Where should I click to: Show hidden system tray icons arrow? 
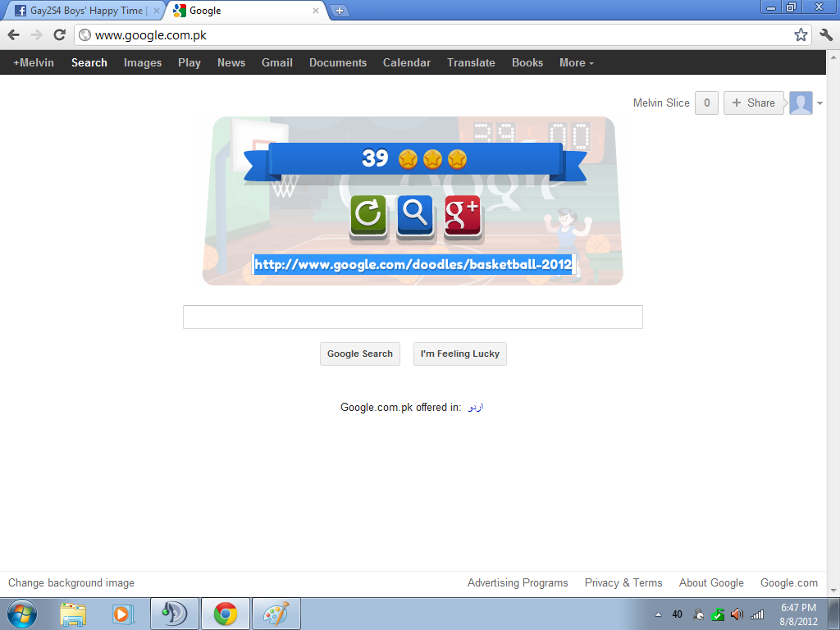[x=659, y=614]
